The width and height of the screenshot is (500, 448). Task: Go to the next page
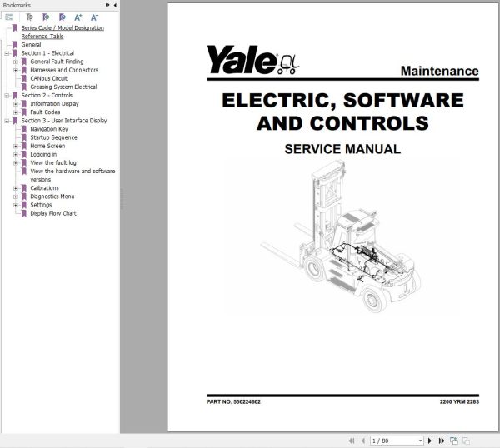pyautogui.click(x=430, y=441)
